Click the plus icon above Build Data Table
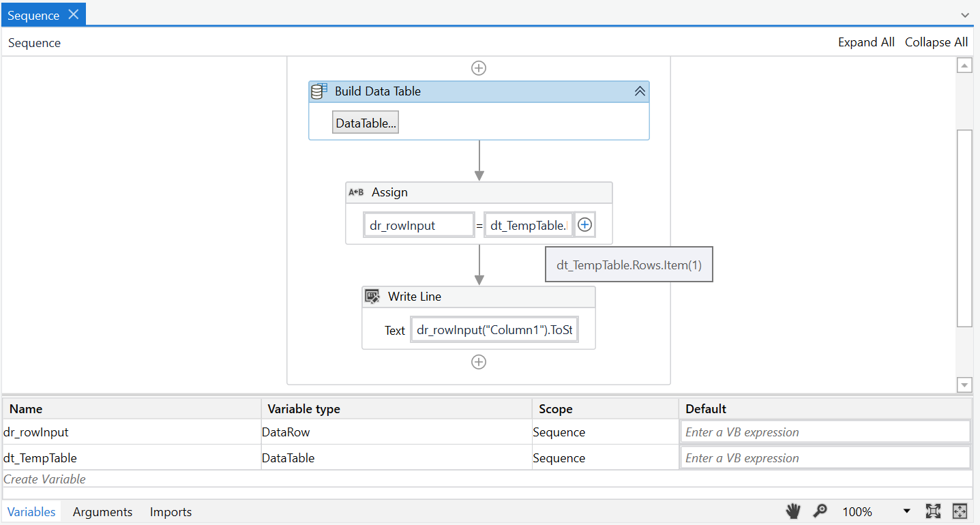The image size is (980, 525). tap(479, 68)
